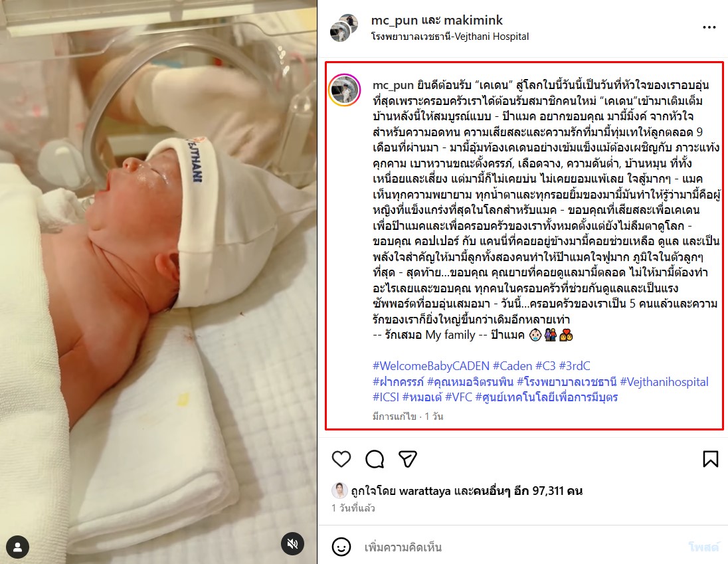Share the post with the paper plane icon
728x564 pixels.
408,459
